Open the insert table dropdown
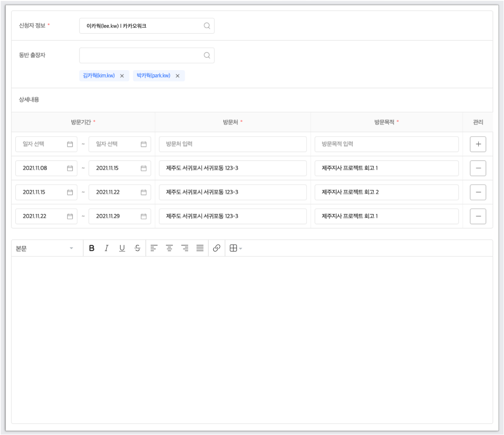The image size is (504, 435). [x=236, y=248]
